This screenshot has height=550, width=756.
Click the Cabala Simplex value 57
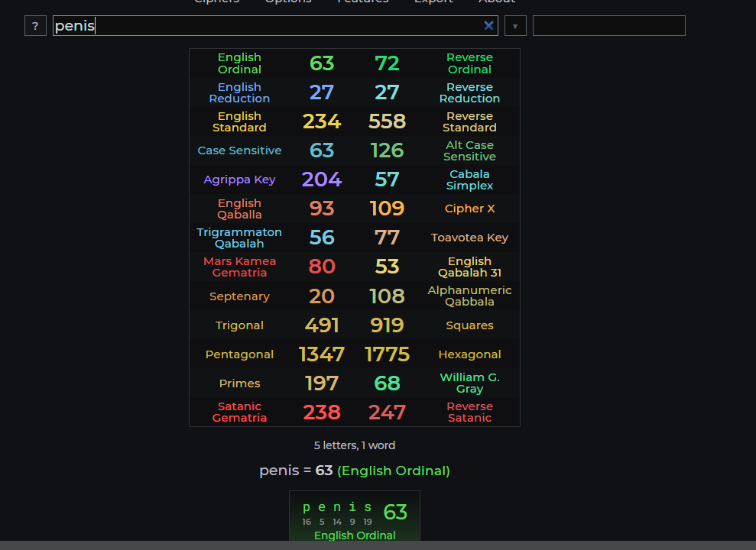pos(387,180)
